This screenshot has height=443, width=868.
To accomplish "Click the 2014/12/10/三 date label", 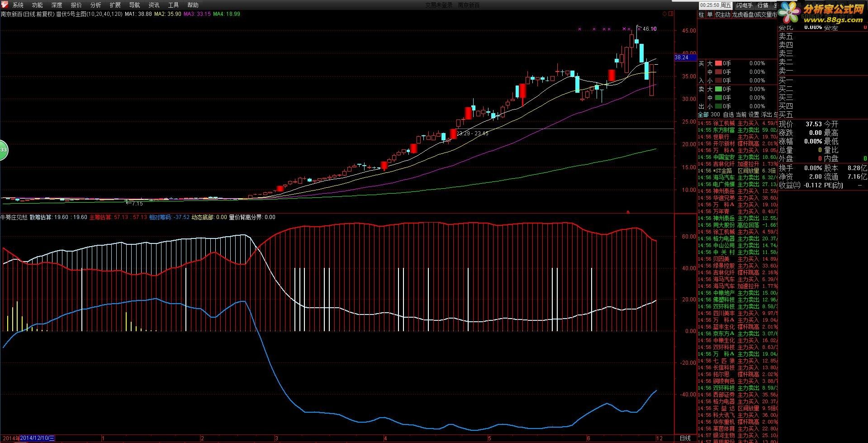I will (38, 438).
